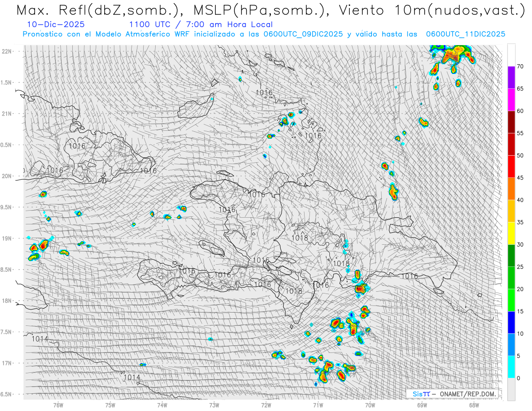
Task: Select the yellow 30-35 dBZ color band
Action: click(x=511, y=233)
